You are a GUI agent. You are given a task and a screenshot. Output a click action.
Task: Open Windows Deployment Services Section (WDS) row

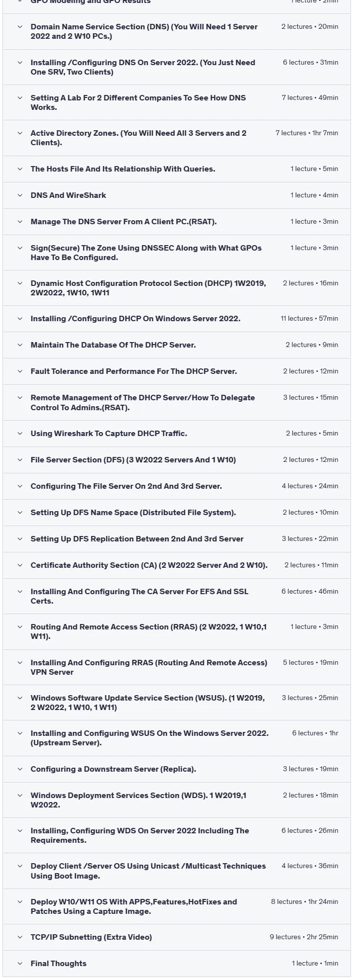pos(177,800)
